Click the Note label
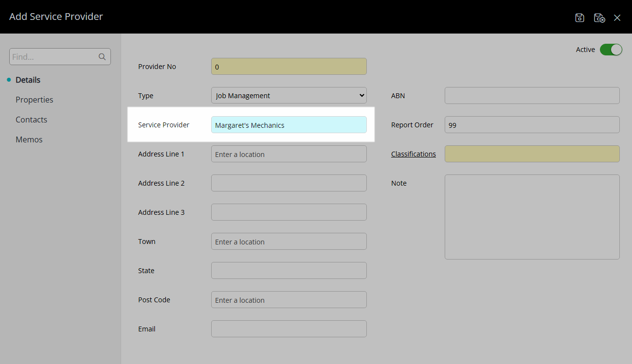This screenshot has height=364, width=632. [x=398, y=183]
